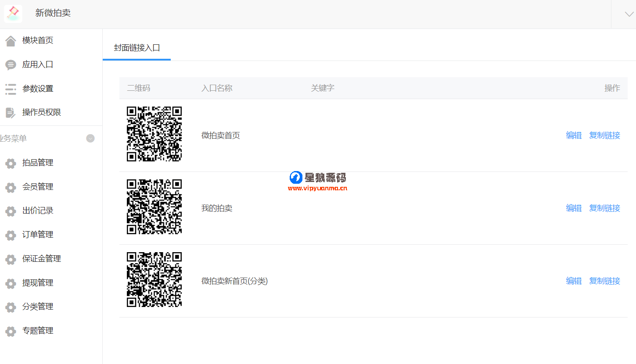636x364 pixels.
Task: Click the 我的拍卖 entry name
Action: click(x=217, y=208)
